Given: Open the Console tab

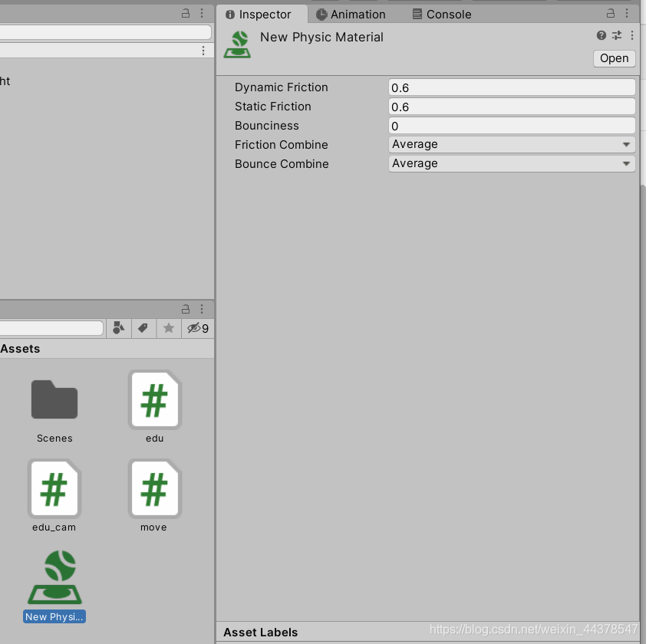Looking at the screenshot, I should tap(442, 15).
